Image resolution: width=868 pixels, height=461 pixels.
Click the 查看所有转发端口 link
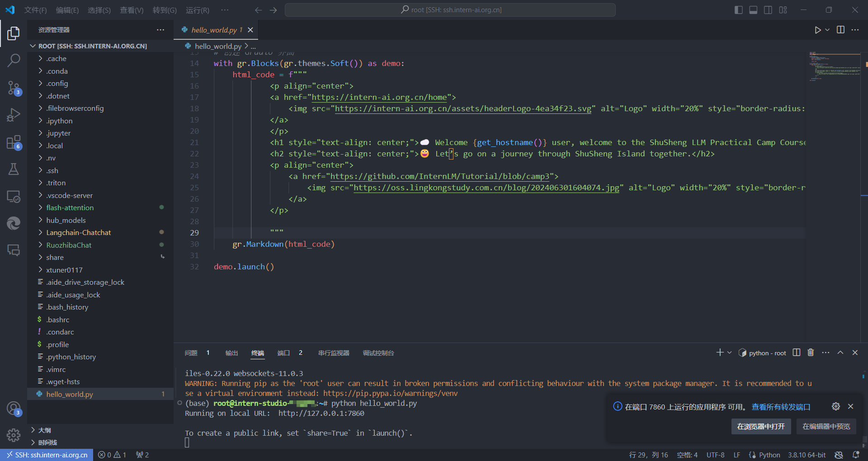coord(781,407)
